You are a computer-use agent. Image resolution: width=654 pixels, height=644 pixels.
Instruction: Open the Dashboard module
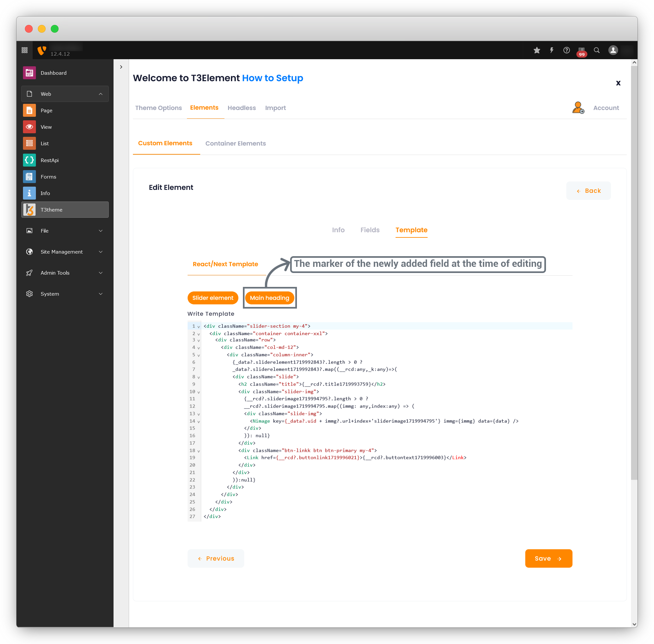[x=65, y=73]
